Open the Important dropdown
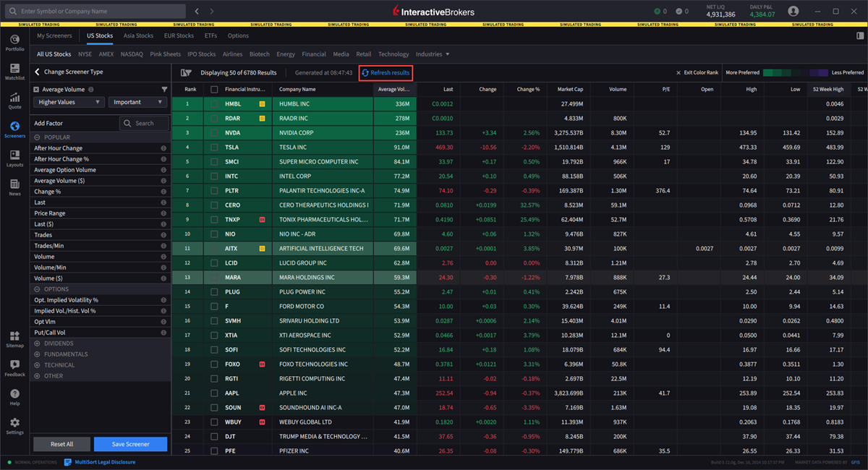Screen dimensions: 868x470 coord(138,102)
